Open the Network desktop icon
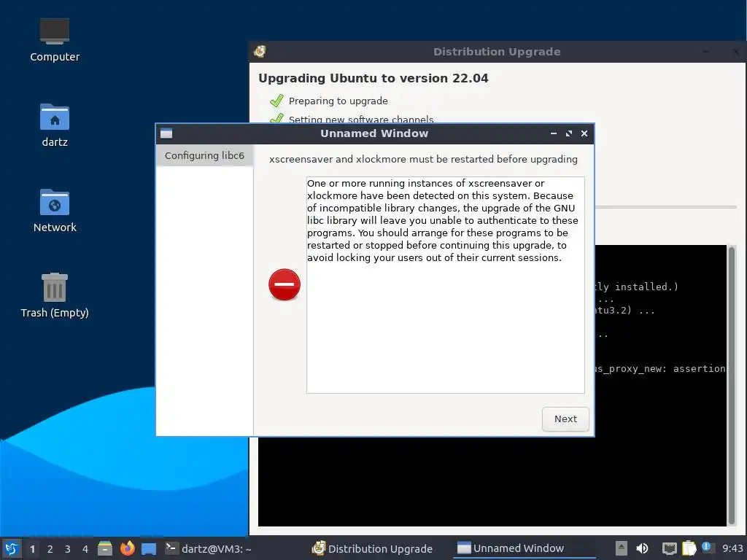Image resolution: width=747 pixels, height=560 pixels. click(55, 211)
